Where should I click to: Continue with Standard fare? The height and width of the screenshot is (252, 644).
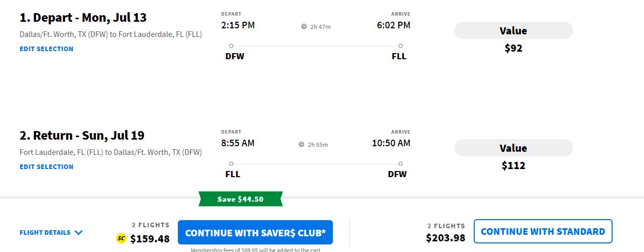pos(543,232)
